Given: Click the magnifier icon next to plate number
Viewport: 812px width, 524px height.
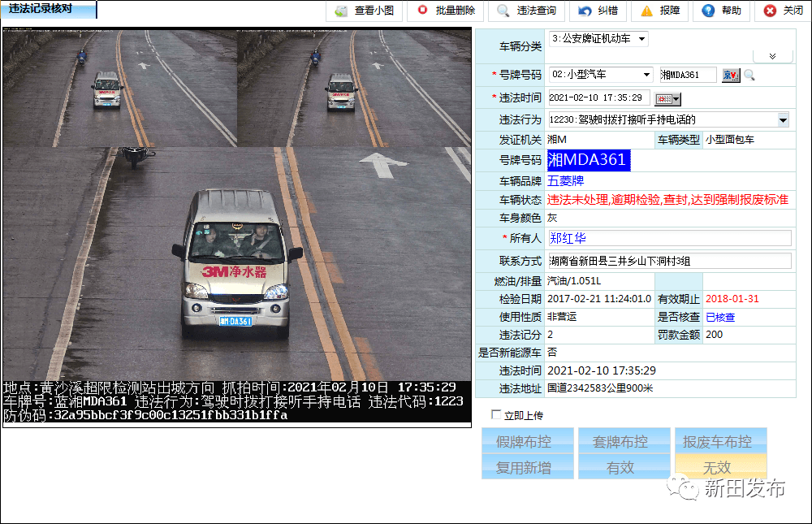Looking at the screenshot, I should click(x=749, y=75).
